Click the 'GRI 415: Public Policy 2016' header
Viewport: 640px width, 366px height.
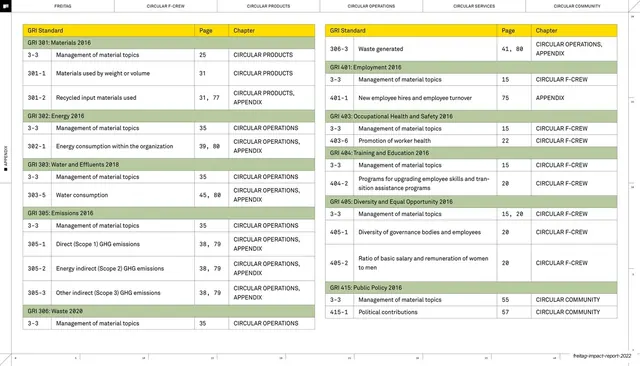pos(471,288)
